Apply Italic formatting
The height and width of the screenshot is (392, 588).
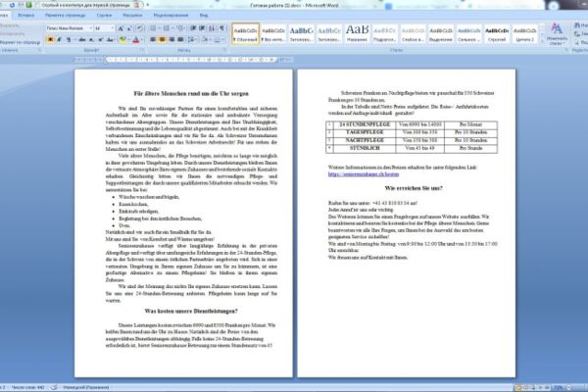pos(59,40)
